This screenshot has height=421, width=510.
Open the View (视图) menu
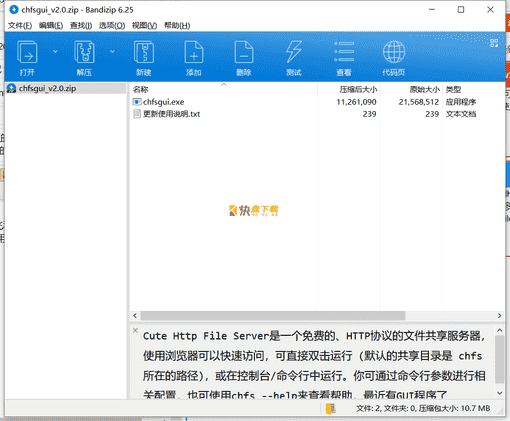coord(144,26)
